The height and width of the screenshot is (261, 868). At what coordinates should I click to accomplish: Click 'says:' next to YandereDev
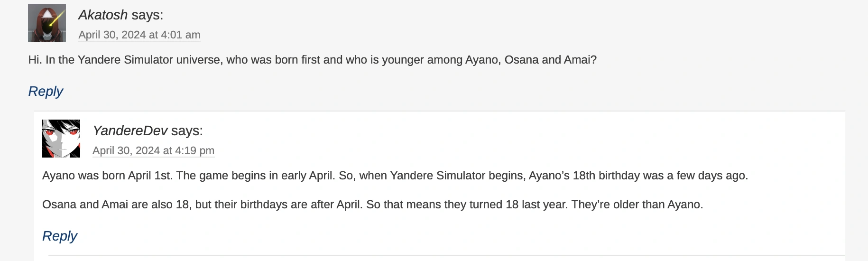(x=187, y=131)
